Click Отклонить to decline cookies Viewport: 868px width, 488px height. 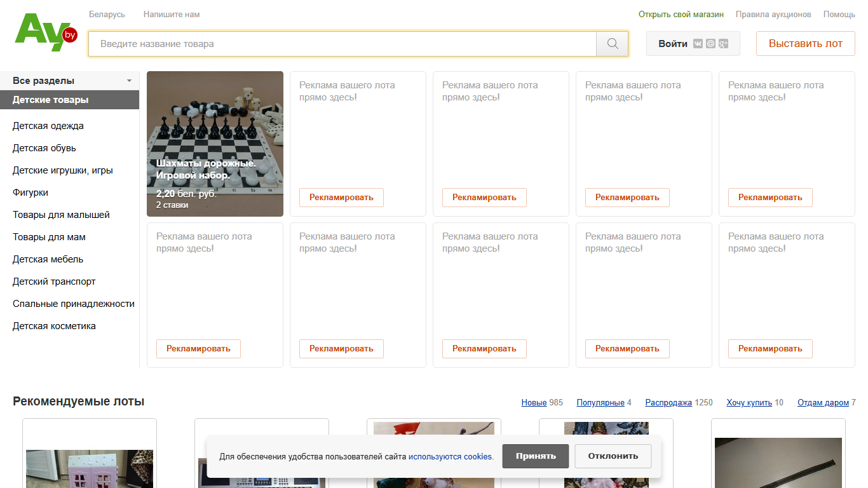coord(613,456)
